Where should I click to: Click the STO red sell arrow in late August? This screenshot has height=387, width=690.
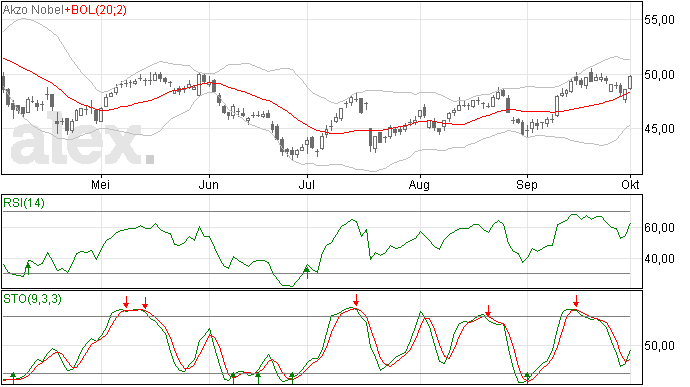point(488,311)
